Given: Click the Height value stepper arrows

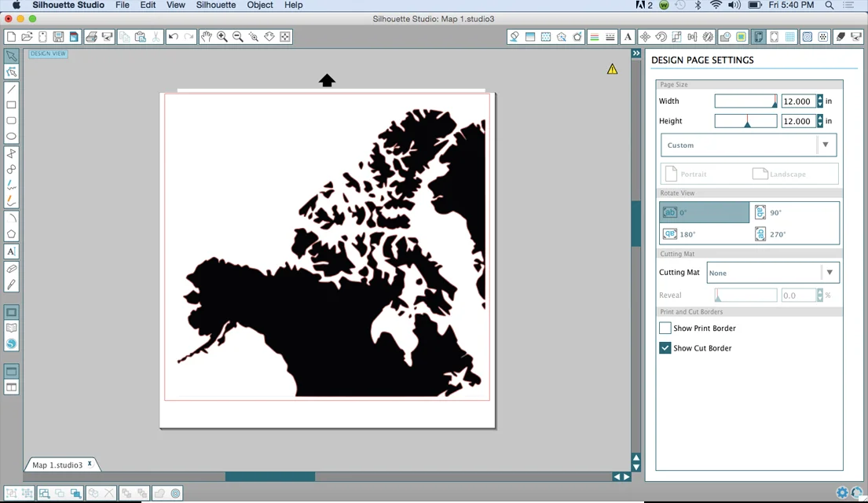Looking at the screenshot, I should point(820,121).
